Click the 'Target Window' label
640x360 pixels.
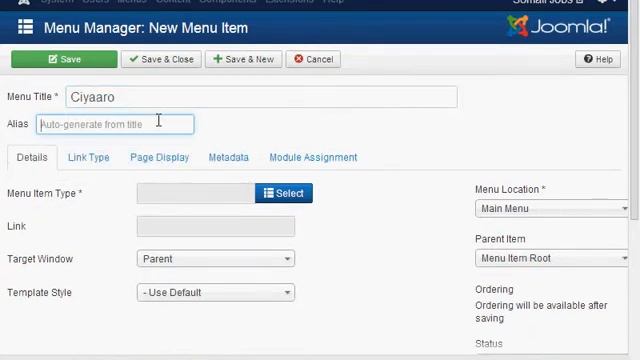coord(40,259)
